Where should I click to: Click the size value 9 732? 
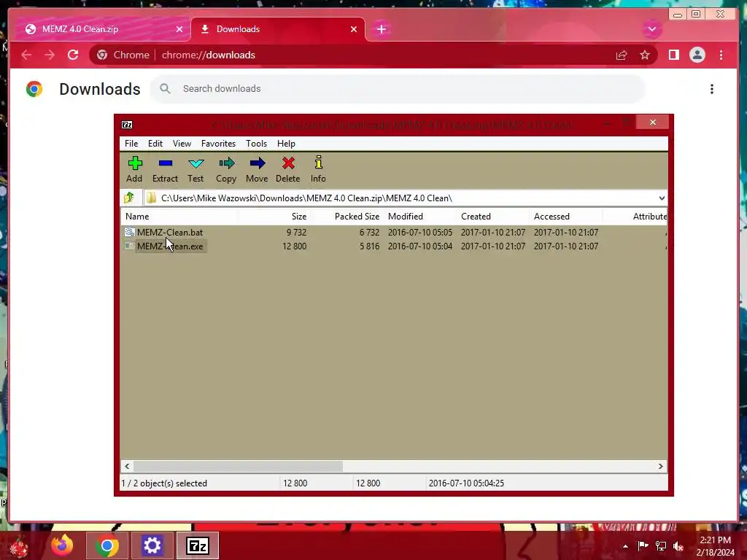point(296,233)
